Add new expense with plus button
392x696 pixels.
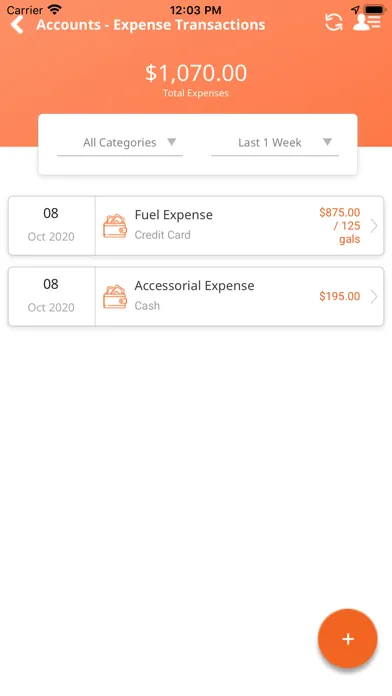(x=348, y=638)
